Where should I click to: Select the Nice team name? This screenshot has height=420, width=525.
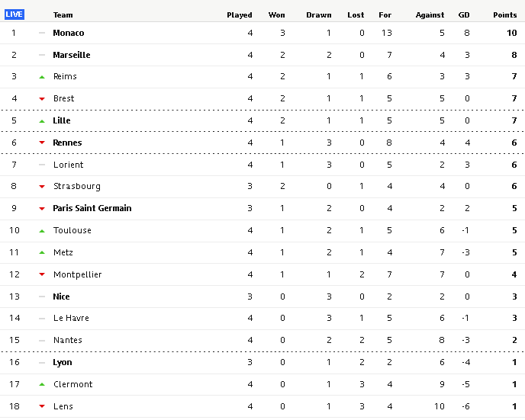tap(61, 297)
